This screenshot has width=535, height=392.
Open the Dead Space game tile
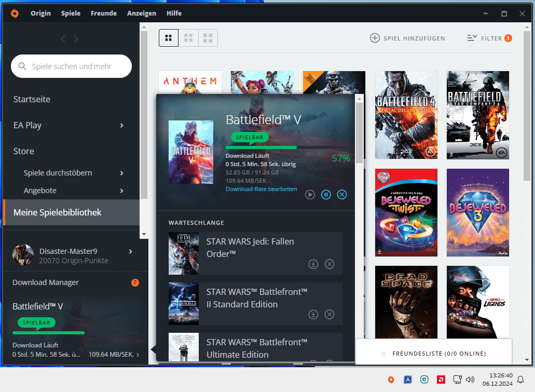pos(406,302)
